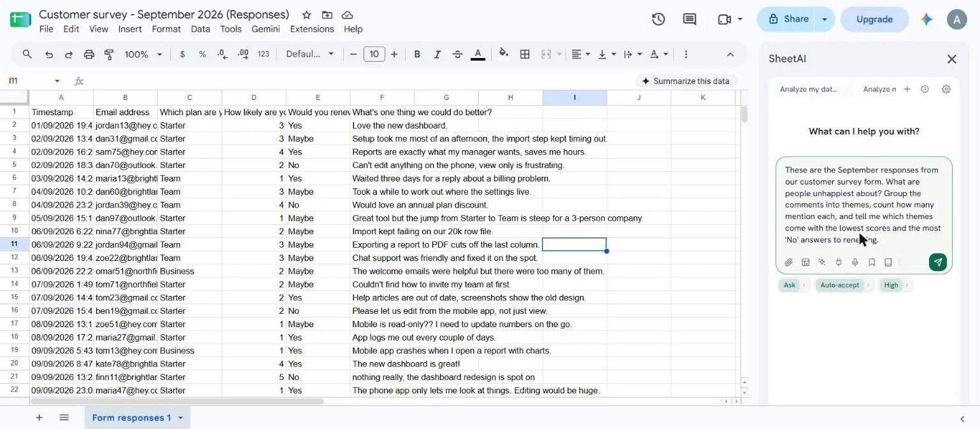Open text wrapping dropdown
980x429 pixels.
pos(632,55)
